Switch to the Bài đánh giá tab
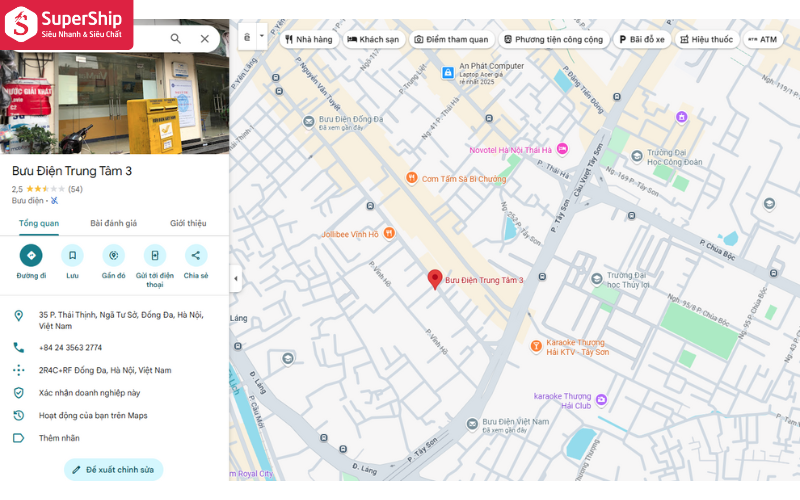 tap(114, 223)
